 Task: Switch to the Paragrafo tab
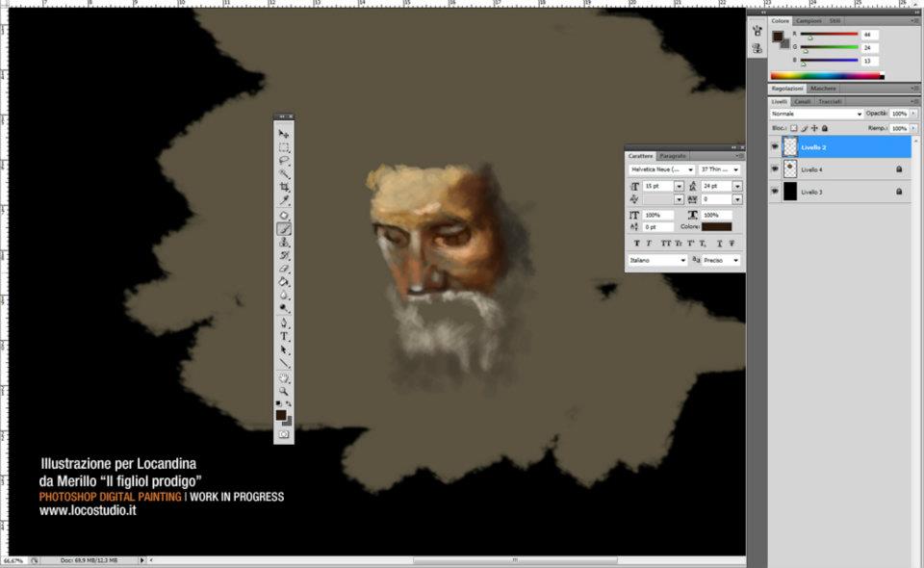(x=673, y=156)
